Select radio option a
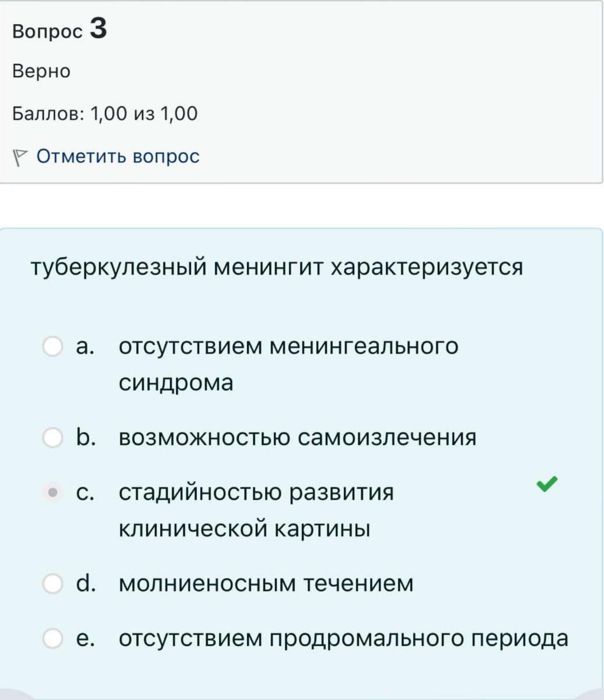The width and height of the screenshot is (604, 700). pos(52,346)
